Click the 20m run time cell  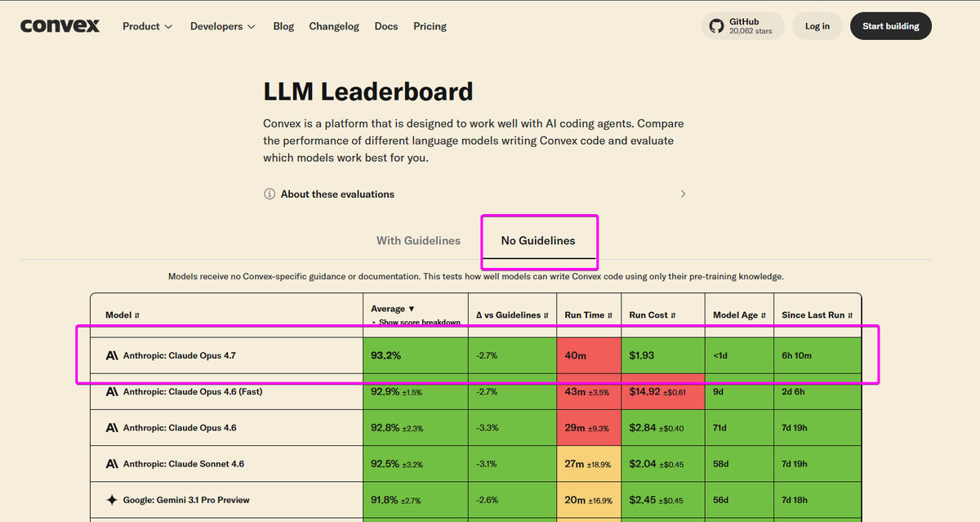click(589, 500)
